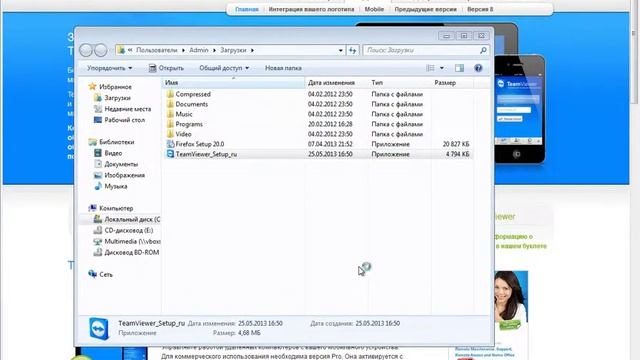Toggle the preview pane icon
640x360 pixels.
(460, 68)
